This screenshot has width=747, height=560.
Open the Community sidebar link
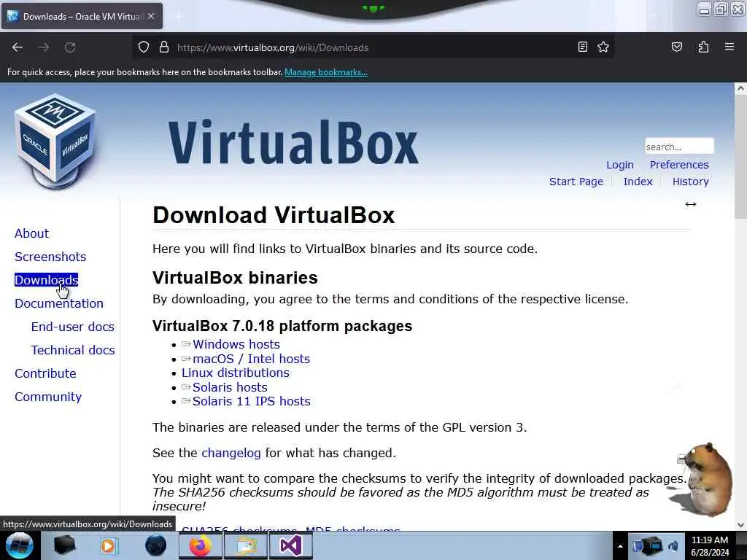48,397
